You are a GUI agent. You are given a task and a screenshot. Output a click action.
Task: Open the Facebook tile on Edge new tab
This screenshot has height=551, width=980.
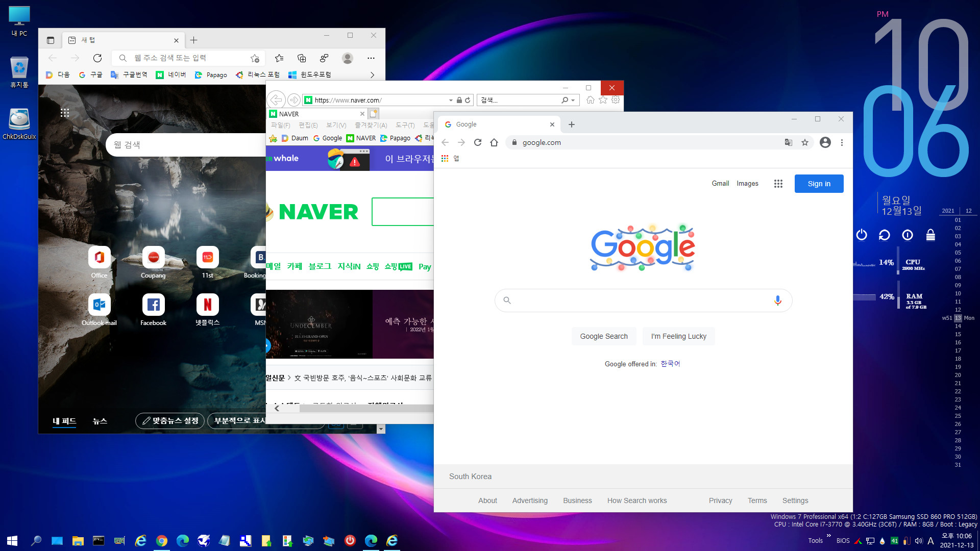[x=153, y=310]
